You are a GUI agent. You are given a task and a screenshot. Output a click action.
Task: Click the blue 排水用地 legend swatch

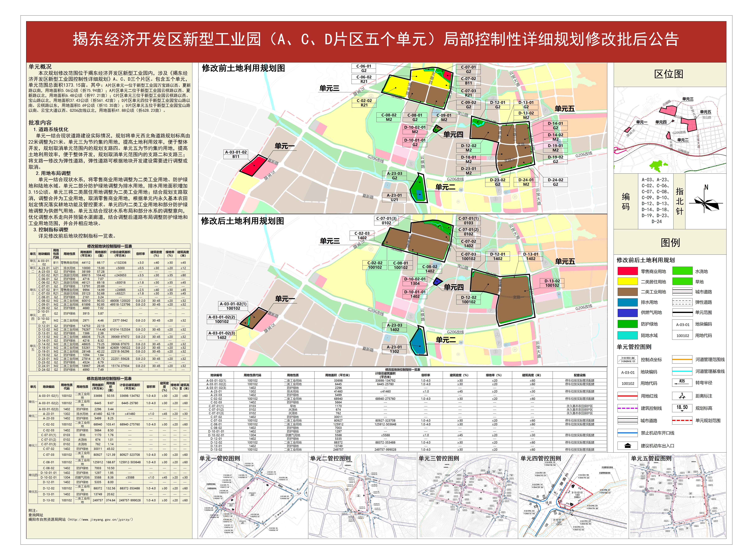(x=627, y=302)
